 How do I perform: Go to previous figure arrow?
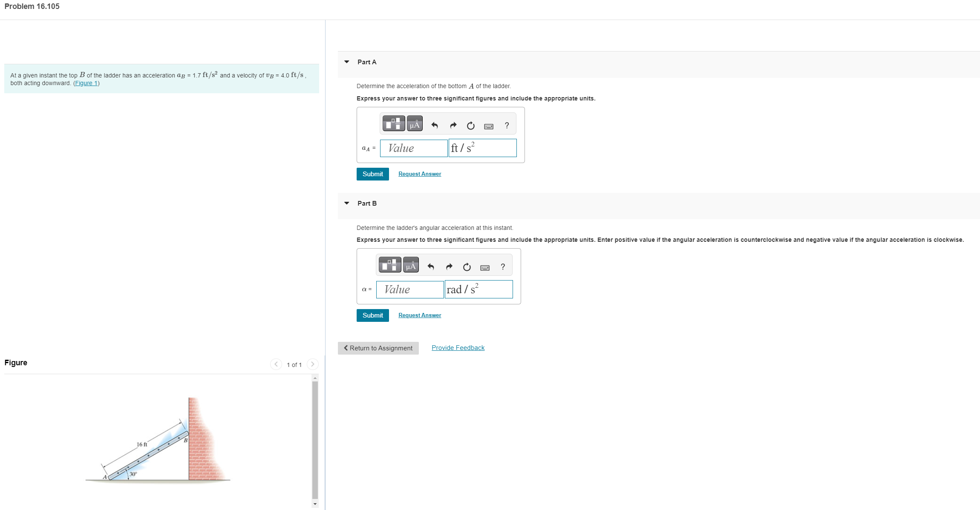pyautogui.click(x=276, y=364)
